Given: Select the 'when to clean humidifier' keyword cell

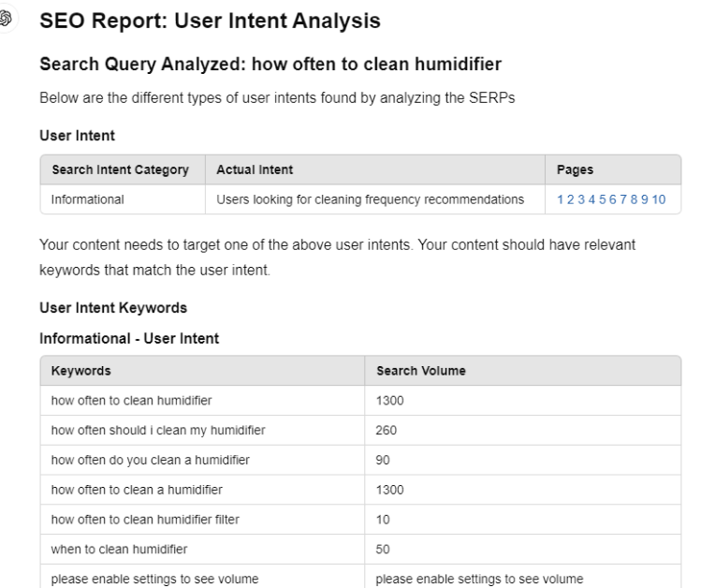Looking at the screenshot, I should point(202,550).
